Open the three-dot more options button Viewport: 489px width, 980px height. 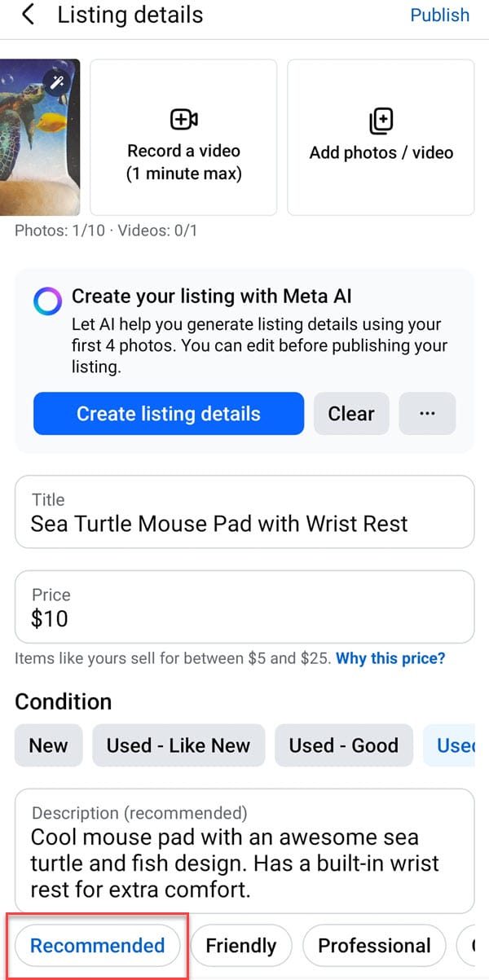[x=427, y=414]
